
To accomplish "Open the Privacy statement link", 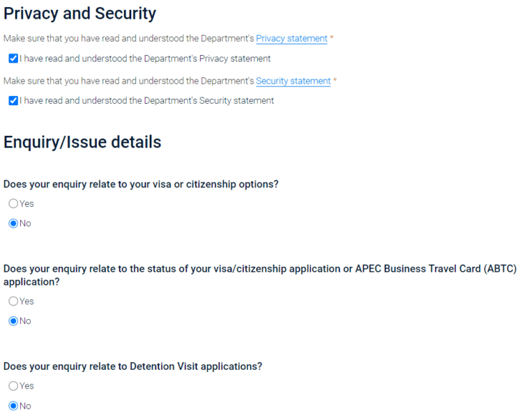I will coord(291,38).
